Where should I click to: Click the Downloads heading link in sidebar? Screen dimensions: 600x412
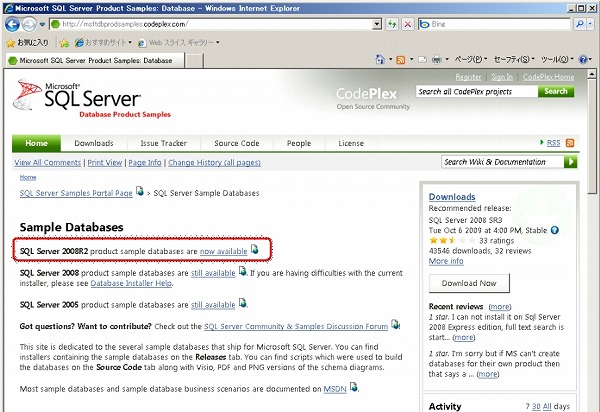pyautogui.click(x=452, y=197)
